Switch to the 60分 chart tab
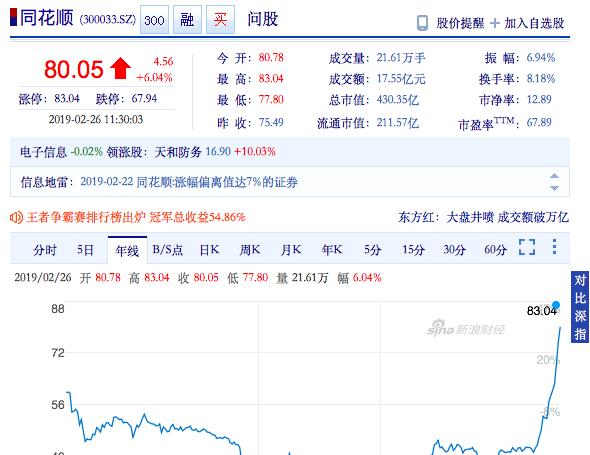This screenshot has height=455, width=590. coord(496,250)
